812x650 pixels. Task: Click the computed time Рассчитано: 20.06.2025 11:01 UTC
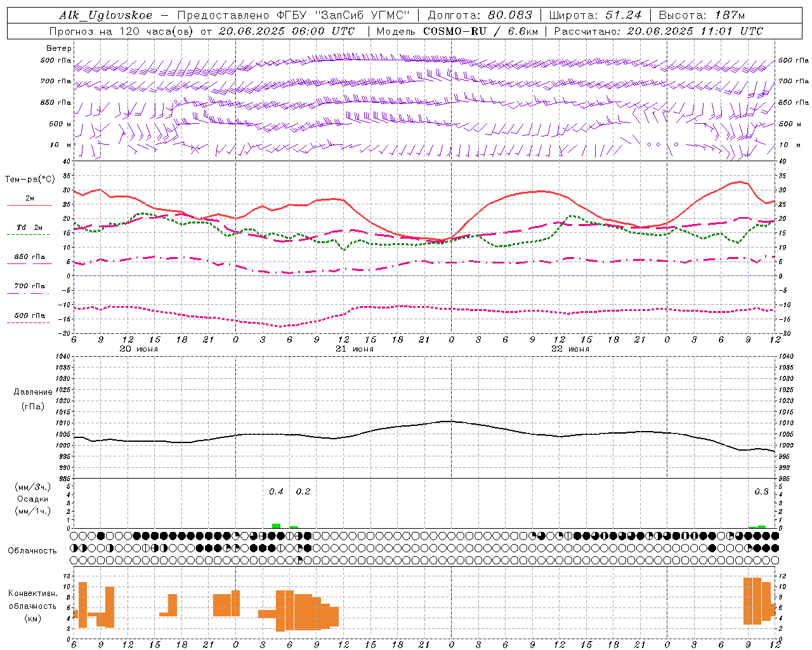(x=658, y=31)
